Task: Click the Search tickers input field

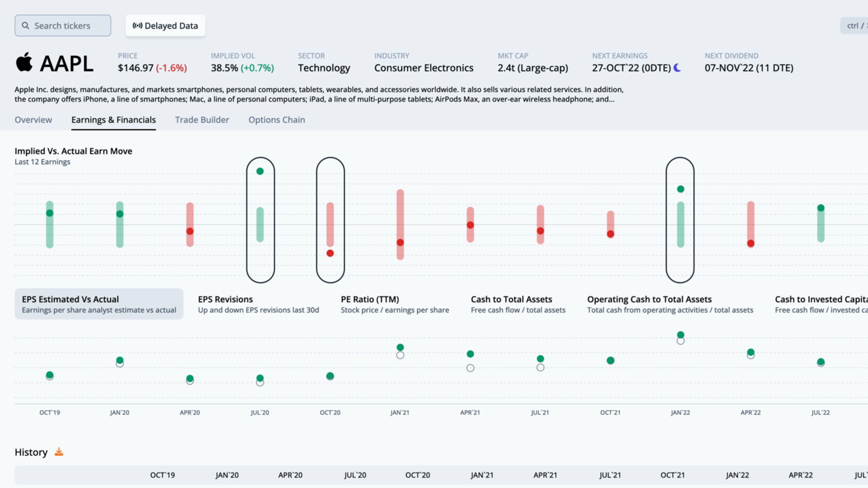Action: pyautogui.click(x=63, y=26)
